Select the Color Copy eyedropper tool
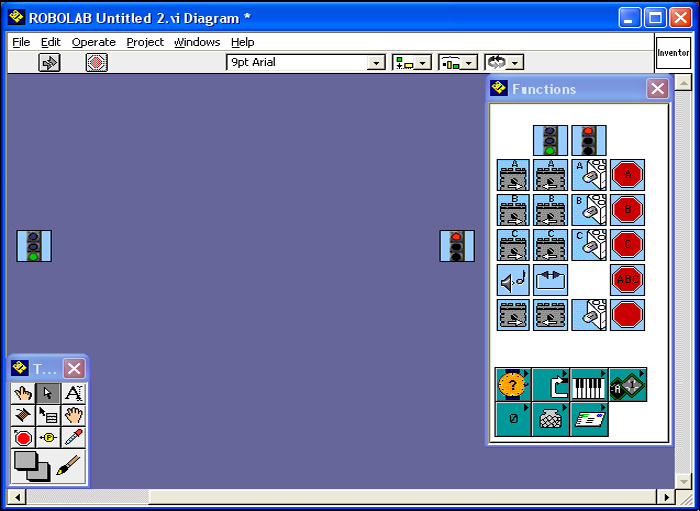Image resolution: width=700 pixels, height=511 pixels. (73, 438)
